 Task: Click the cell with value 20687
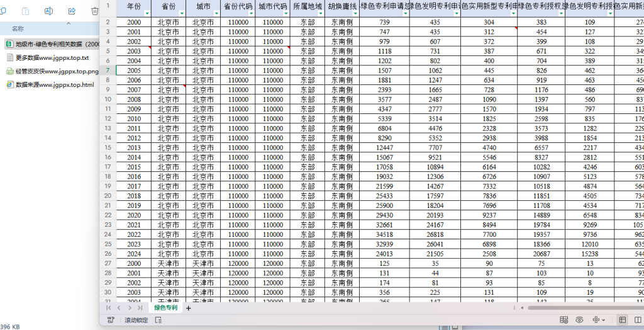click(541, 254)
